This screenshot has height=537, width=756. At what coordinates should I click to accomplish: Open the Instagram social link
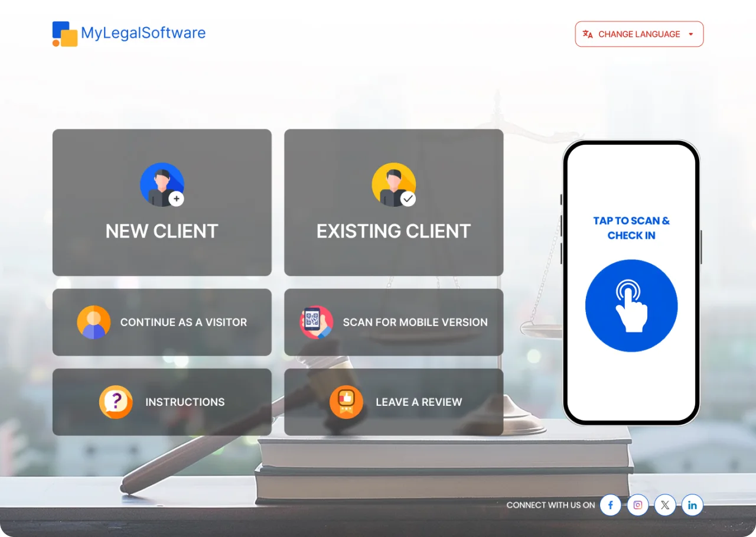638,505
